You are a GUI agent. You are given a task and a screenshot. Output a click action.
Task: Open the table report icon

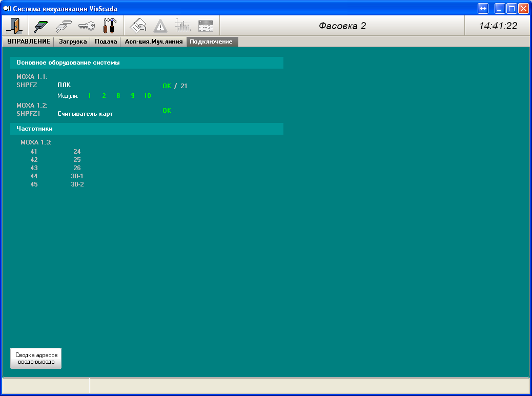coord(206,25)
